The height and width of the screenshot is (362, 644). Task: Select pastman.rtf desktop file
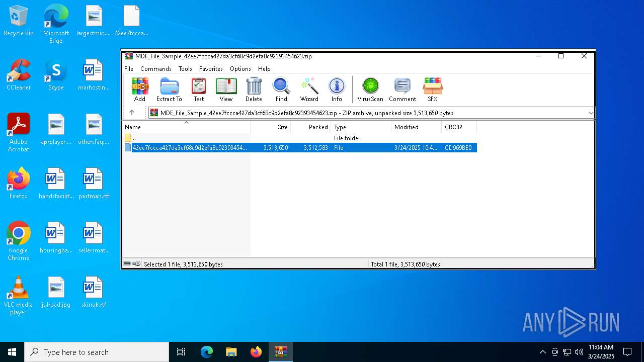pyautogui.click(x=94, y=184)
